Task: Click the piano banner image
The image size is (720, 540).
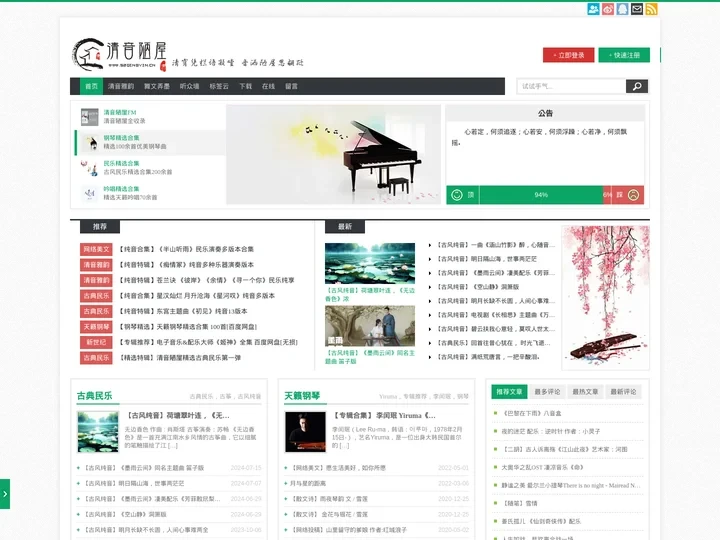Action: 333,154
